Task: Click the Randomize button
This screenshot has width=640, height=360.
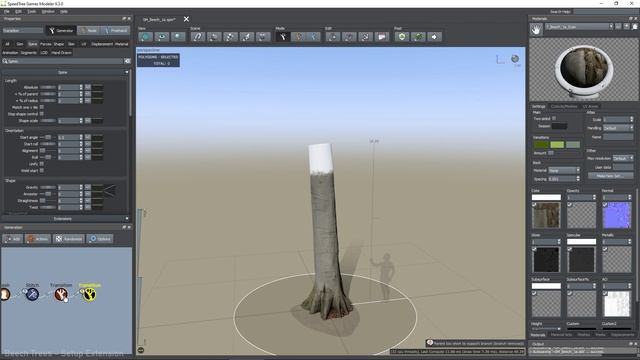Action: pos(69,239)
